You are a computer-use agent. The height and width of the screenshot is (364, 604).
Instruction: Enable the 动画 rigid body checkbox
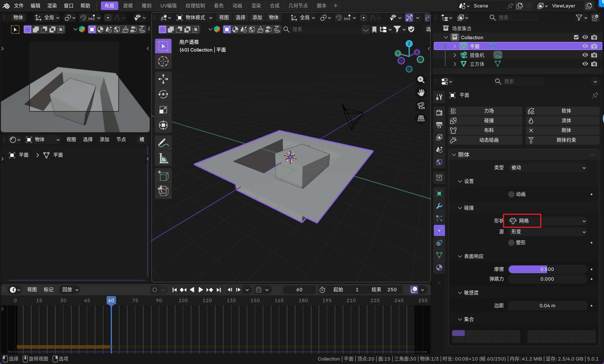tap(511, 194)
